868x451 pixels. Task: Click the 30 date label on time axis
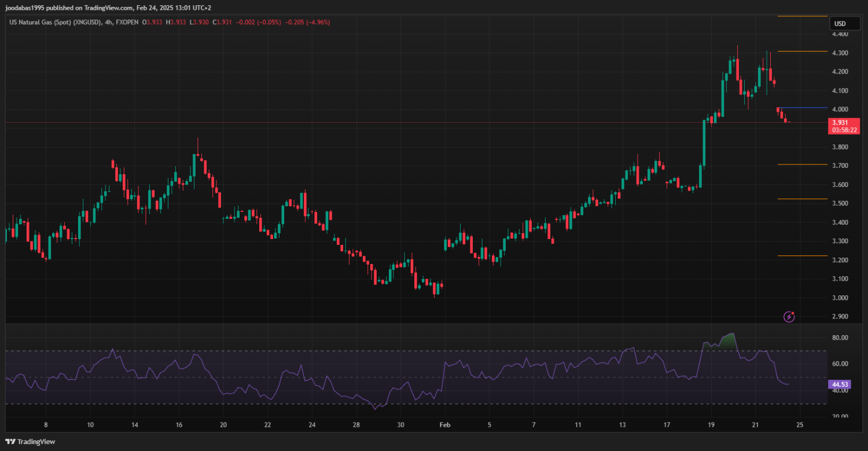(x=400, y=424)
